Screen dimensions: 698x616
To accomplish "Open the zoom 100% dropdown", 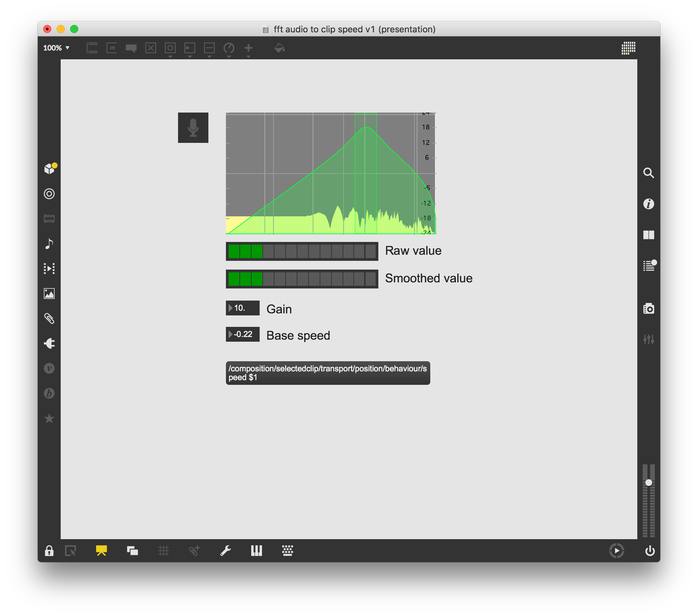I will (x=56, y=48).
